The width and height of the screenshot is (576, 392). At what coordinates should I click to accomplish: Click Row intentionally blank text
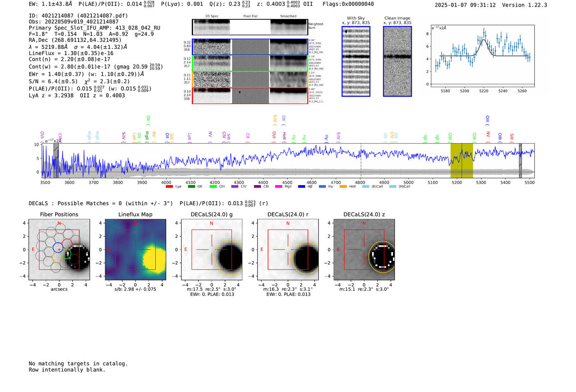67,370
